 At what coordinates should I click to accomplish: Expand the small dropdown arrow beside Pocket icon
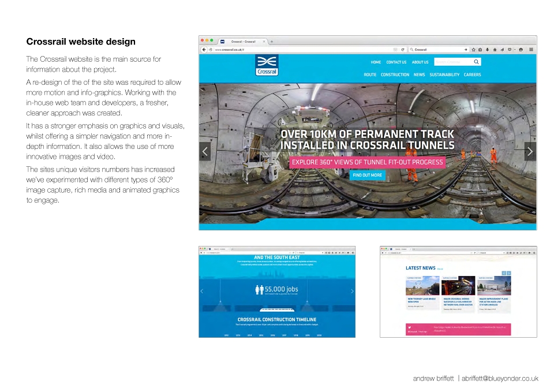515,50
